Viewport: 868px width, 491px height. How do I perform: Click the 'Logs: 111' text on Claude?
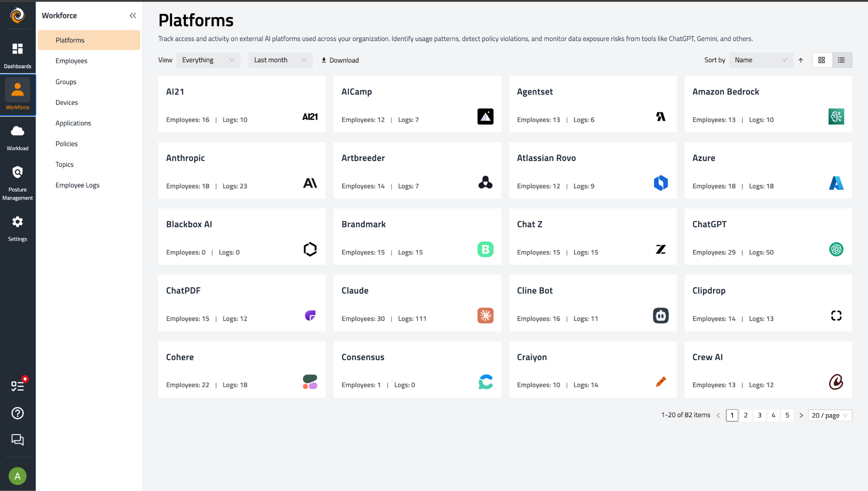coord(412,319)
